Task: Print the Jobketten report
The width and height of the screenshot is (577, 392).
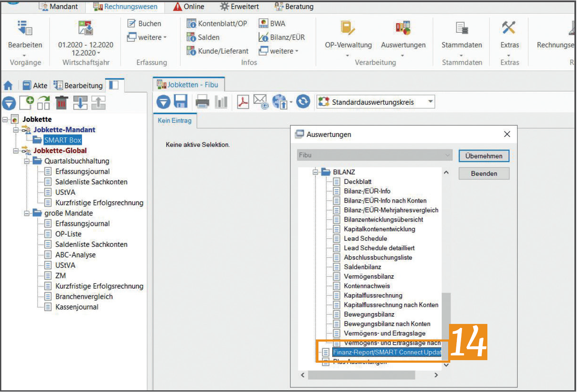Action: point(202,102)
